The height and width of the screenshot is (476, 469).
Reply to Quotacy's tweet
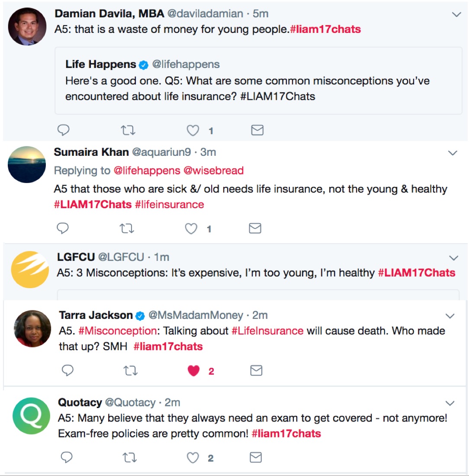tap(67, 457)
